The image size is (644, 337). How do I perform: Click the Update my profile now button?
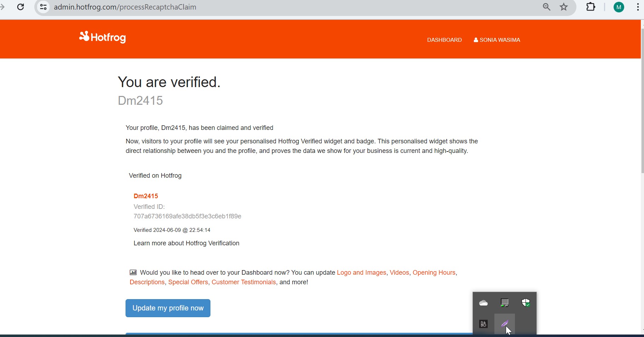pos(168,308)
